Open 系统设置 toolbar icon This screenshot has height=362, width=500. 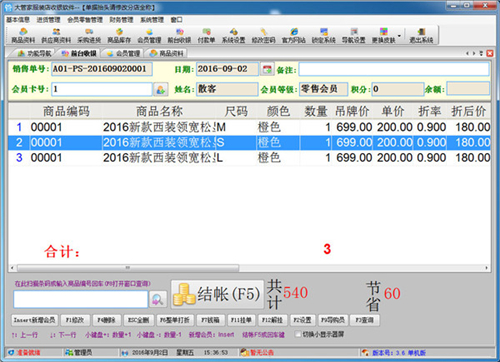(234, 36)
